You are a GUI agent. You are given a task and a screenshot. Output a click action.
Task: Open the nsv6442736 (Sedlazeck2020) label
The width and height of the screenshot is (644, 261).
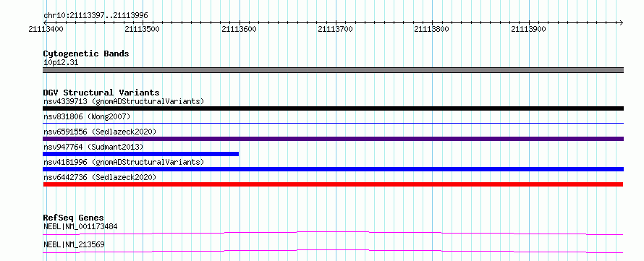click(100, 177)
